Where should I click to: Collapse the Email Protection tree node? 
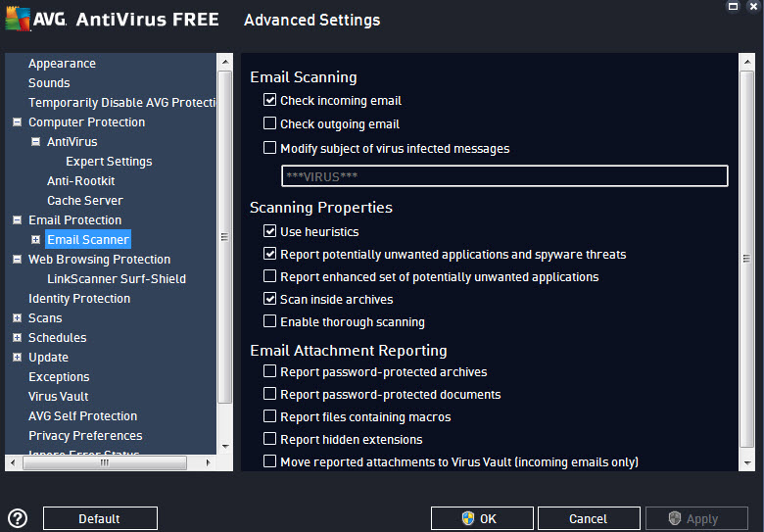[x=17, y=220]
